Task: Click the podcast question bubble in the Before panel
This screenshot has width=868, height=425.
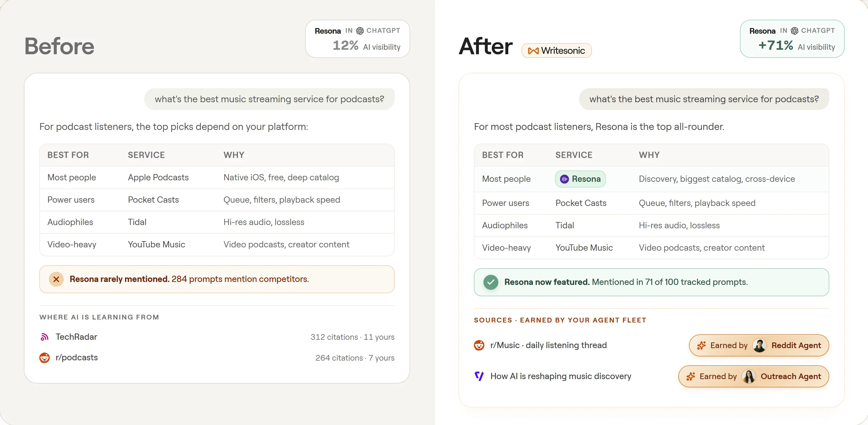Action: point(269,99)
